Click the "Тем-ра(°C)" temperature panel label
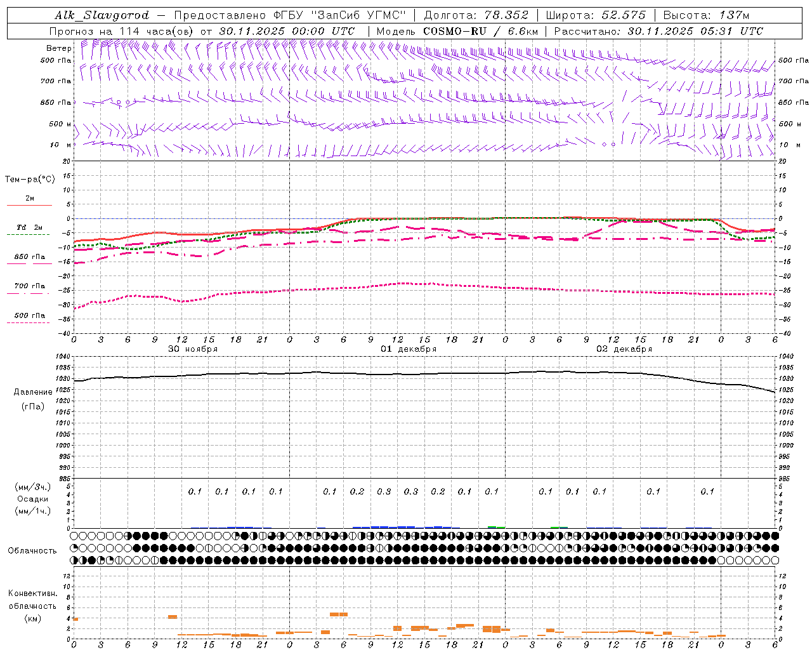 coord(30,180)
